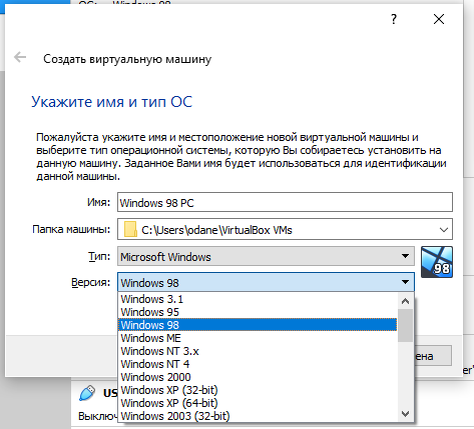This screenshot has height=429, width=474.
Task: Select Windows NT 4 from the list
Action: tap(257, 364)
